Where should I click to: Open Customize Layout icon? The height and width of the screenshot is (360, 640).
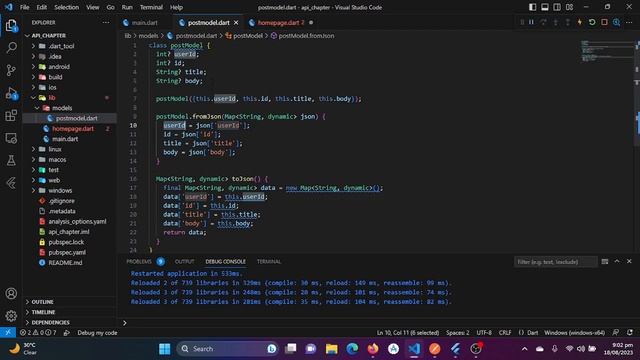click(x=569, y=7)
